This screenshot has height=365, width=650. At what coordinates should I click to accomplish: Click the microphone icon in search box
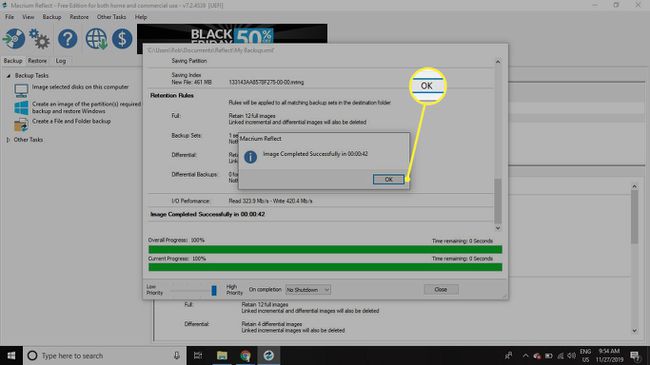[177, 355]
